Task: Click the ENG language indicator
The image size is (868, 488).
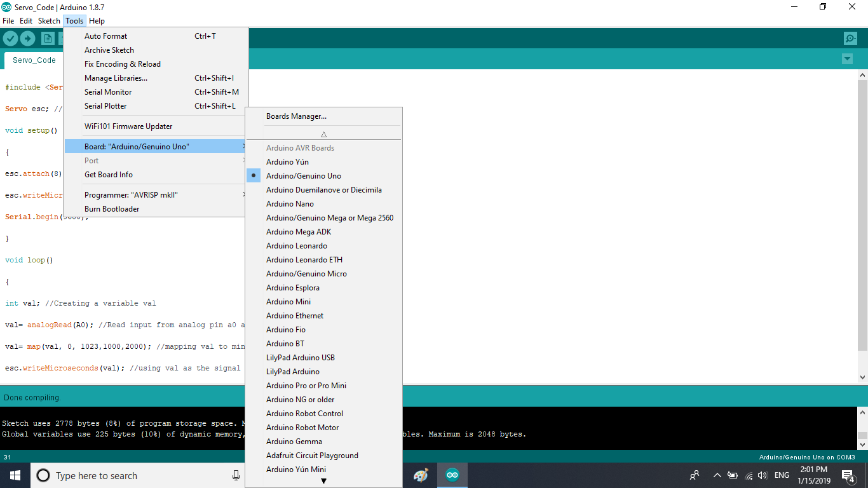Action: click(782, 475)
